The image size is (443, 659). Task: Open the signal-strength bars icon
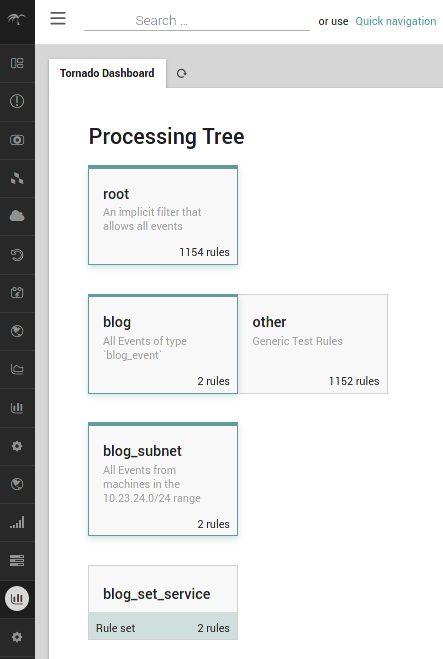coord(17,522)
